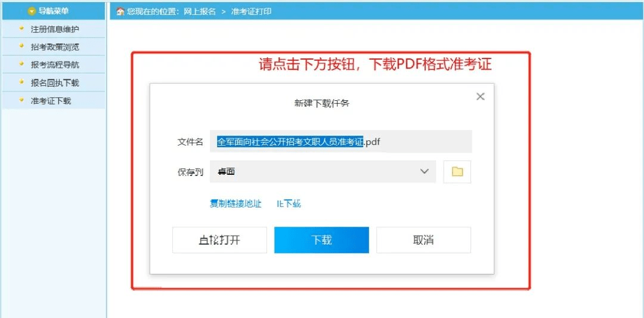Viewport: 644px width, 318px height.
Task: Click 网上报名 in the breadcrumb
Action: tap(200, 11)
